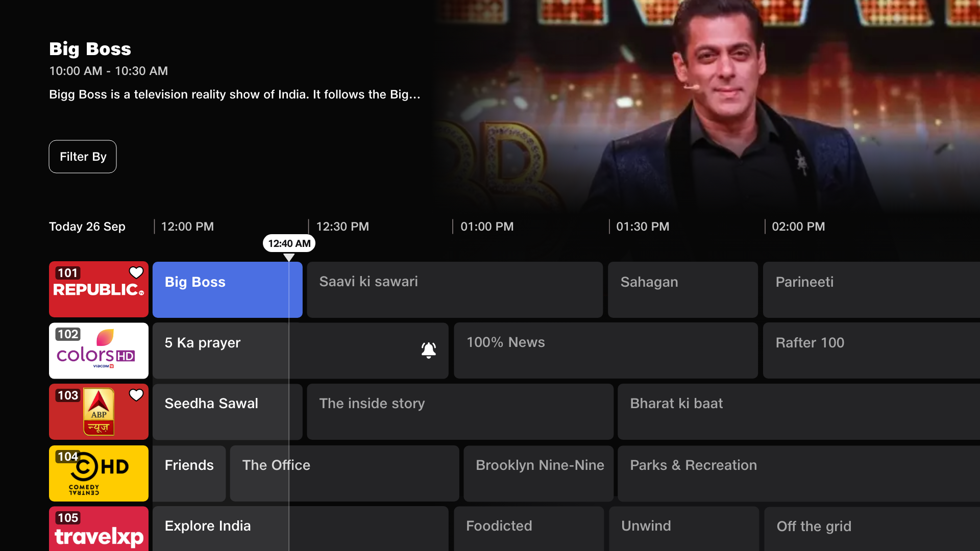Click the 12:40 AM playhead marker
This screenshot has height=551, width=980.
coord(288,243)
